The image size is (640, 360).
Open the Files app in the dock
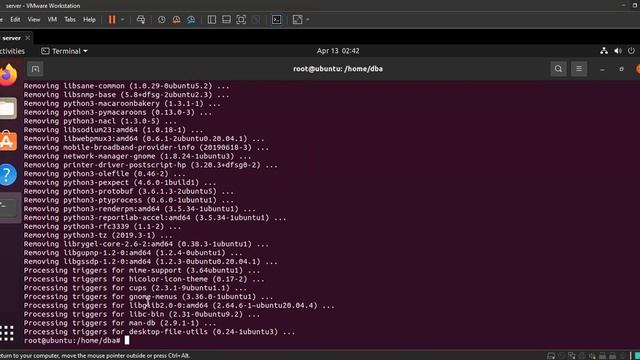click(8, 109)
